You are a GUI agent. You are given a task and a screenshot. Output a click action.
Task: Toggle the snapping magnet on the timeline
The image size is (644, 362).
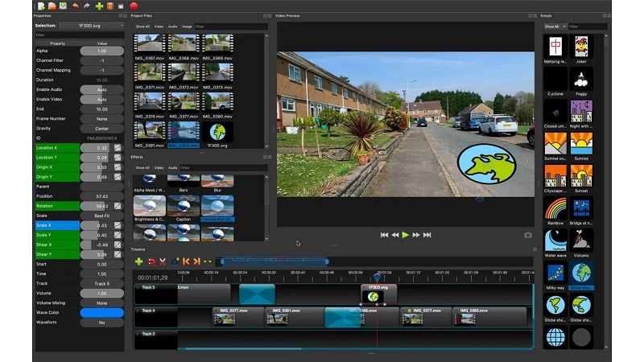pyautogui.click(x=151, y=261)
